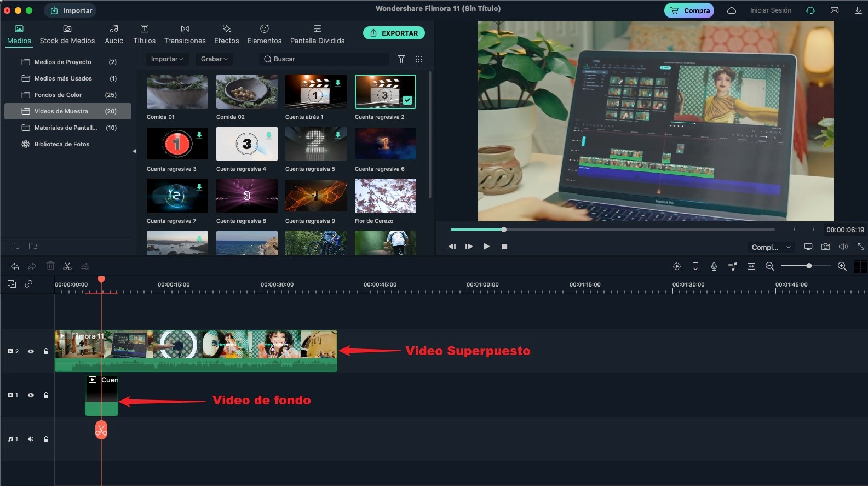The height and width of the screenshot is (486, 868).
Task: Open the Compl... preview quality dropdown
Action: pyautogui.click(x=771, y=247)
